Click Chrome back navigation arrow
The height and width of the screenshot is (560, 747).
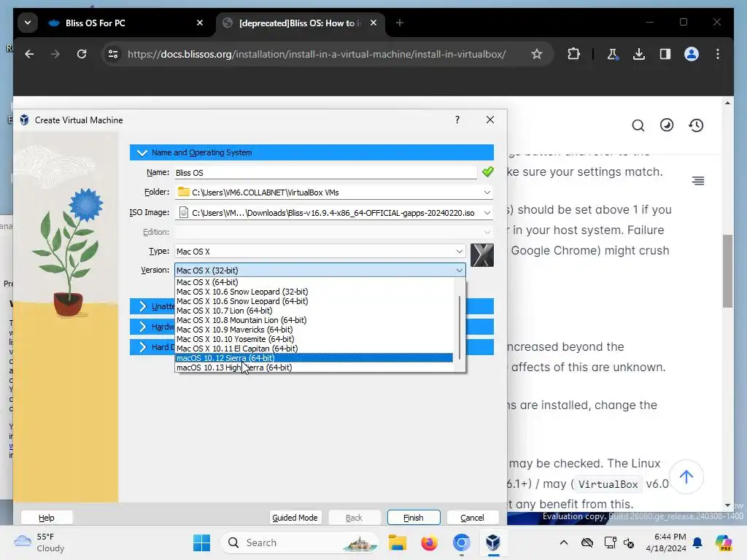(x=29, y=54)
